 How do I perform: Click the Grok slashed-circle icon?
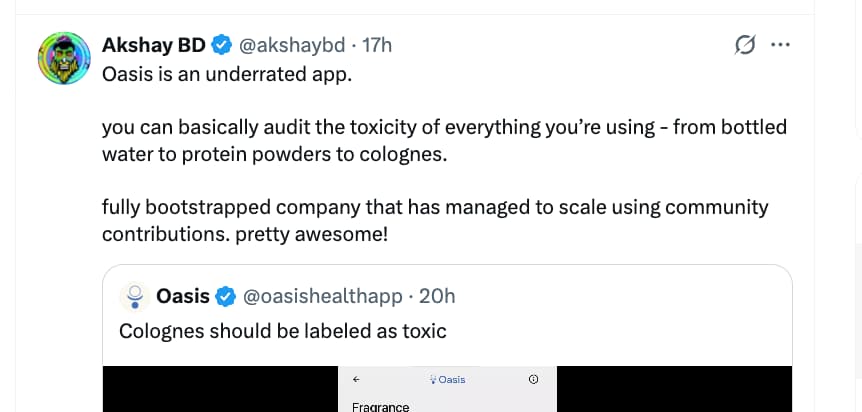click(745, 45)
